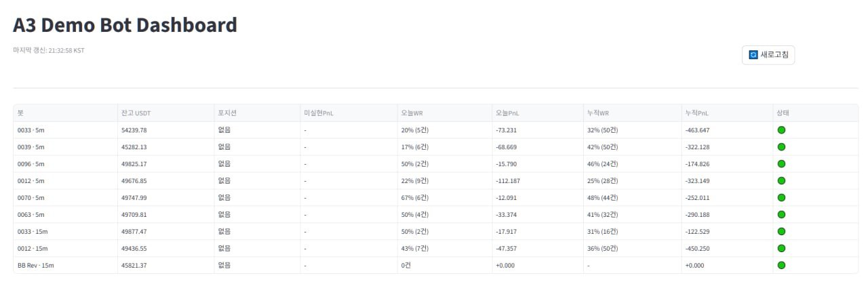Screen dimensions: 868x284
Task: Click cumulative win rate 46% (24건)
Action: 604,164
